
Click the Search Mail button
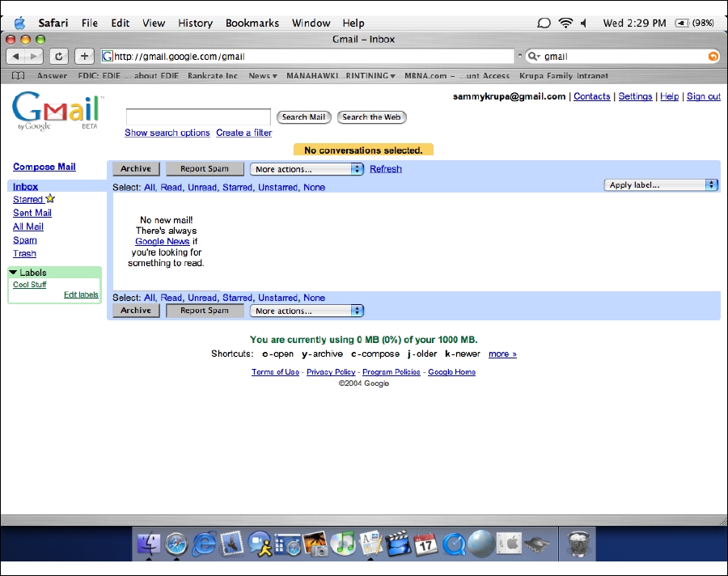coord(303,117)
